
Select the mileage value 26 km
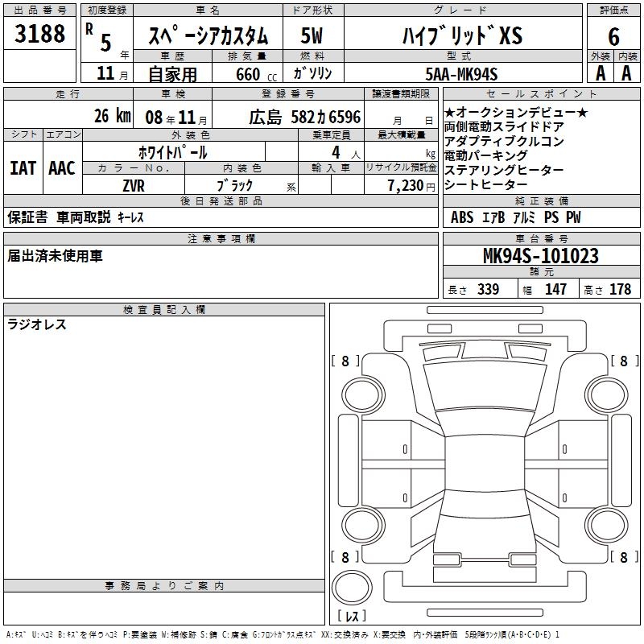113,116
